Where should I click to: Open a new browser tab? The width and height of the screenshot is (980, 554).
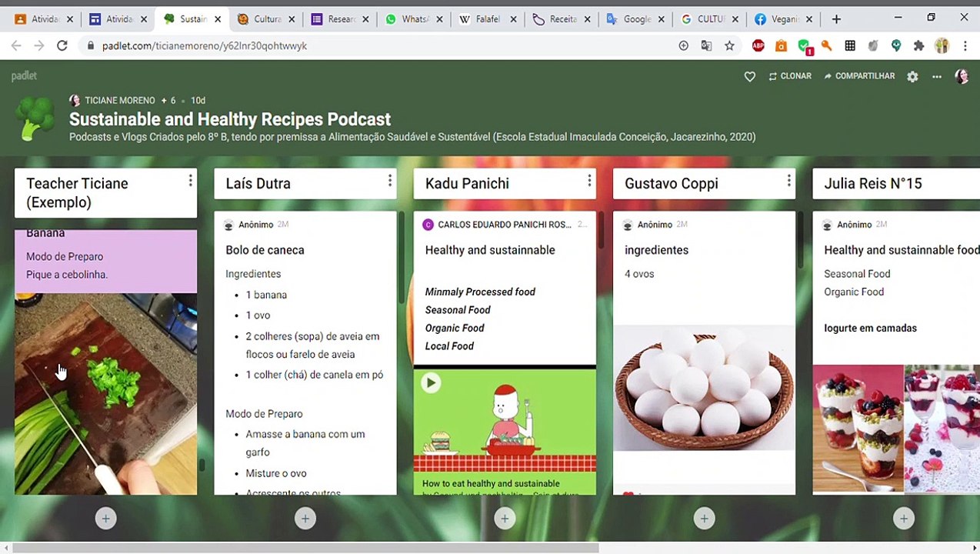(x=836, y=19)
